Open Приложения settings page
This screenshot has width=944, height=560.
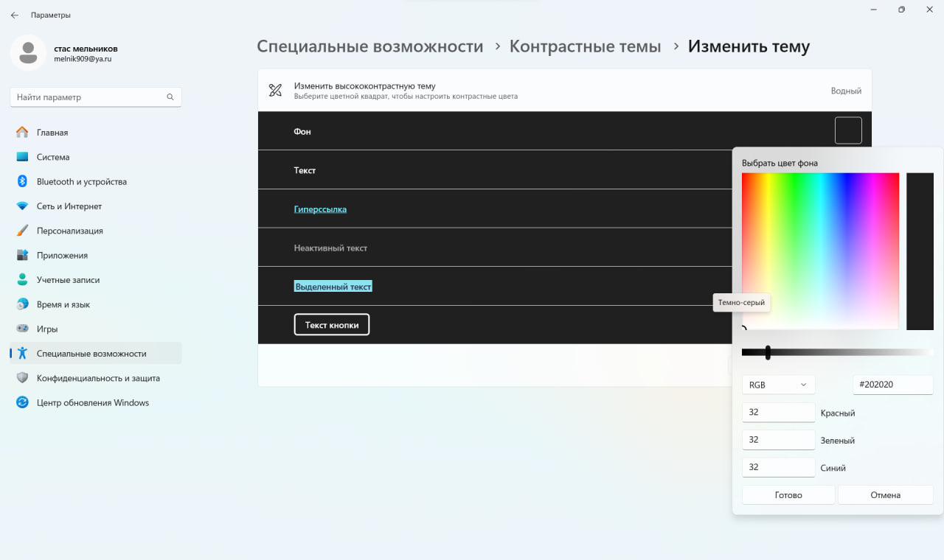(96, 255)
